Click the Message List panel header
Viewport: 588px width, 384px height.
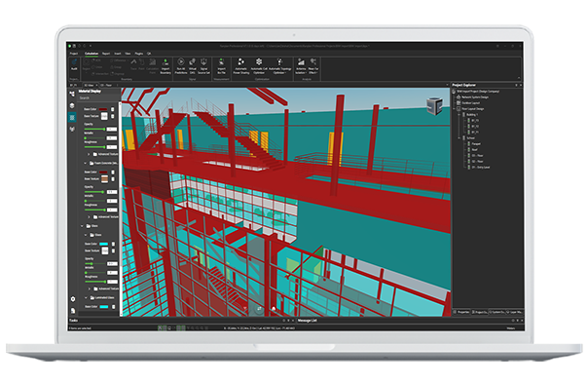[307, 321]
